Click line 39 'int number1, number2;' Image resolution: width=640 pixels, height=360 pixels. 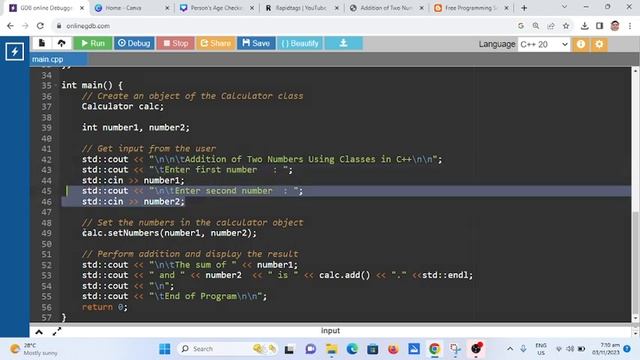[136, 128]
